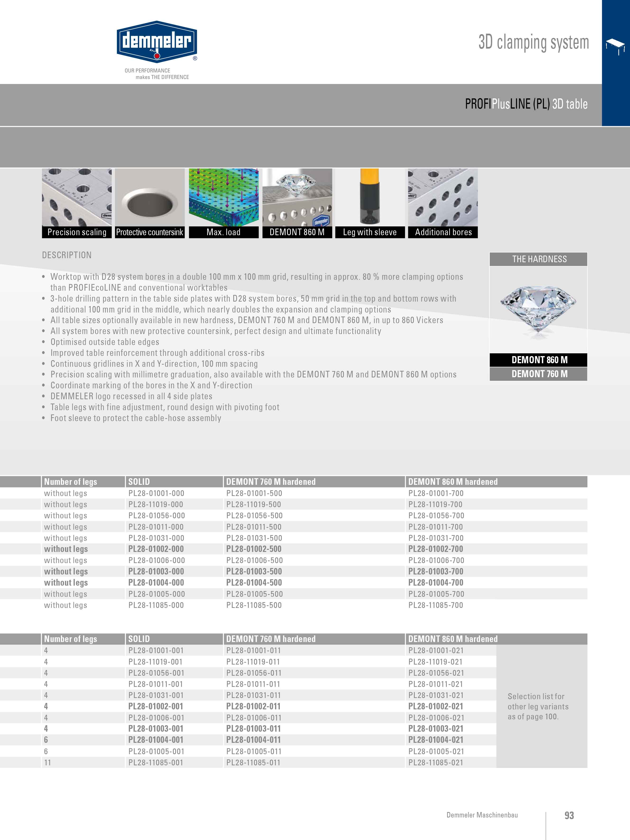
Task: Click second table's Number of legs header
Action: (83, 639)
